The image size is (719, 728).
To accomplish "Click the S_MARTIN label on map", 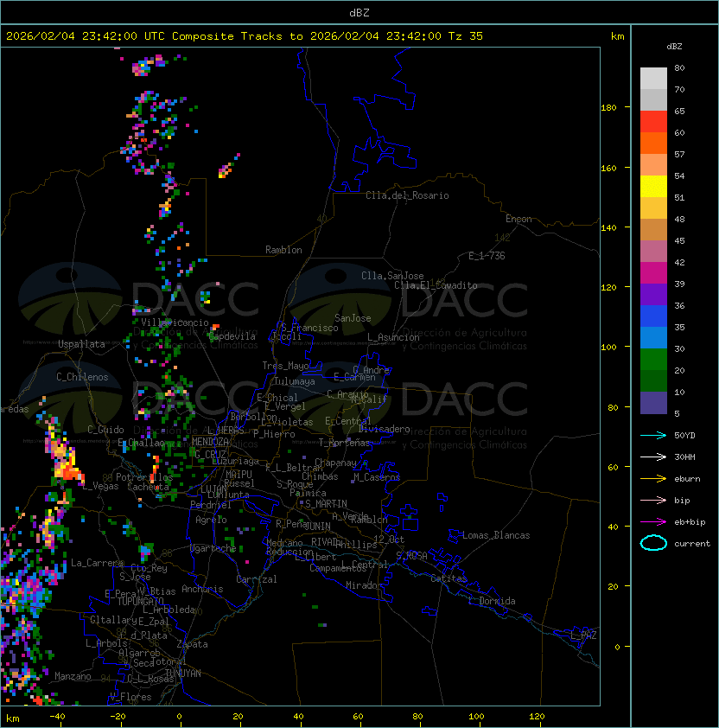I will click(327, 504).
